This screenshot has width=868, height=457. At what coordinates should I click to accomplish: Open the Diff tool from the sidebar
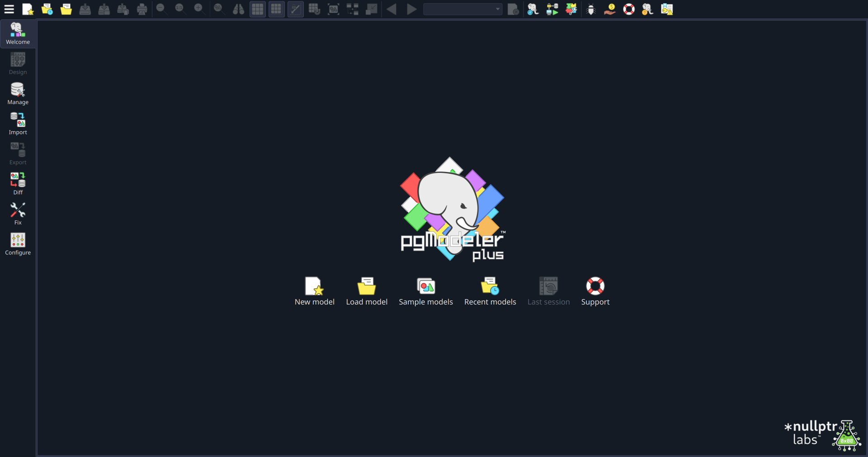[18, 183]
